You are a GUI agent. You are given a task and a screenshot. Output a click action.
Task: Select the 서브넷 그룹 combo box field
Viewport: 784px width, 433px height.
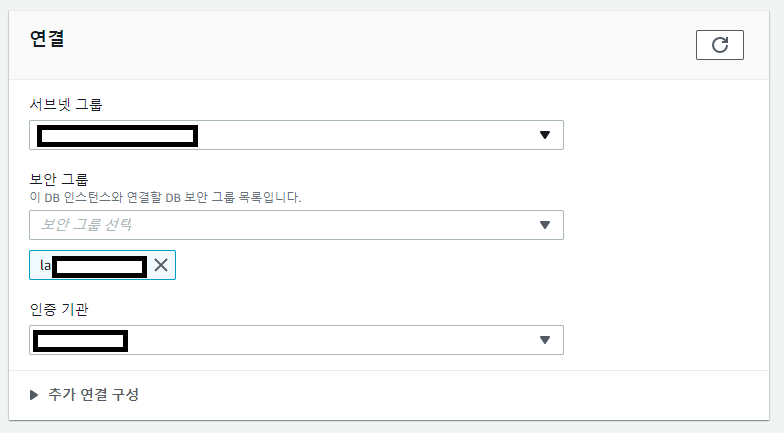[x=296, y=135]
